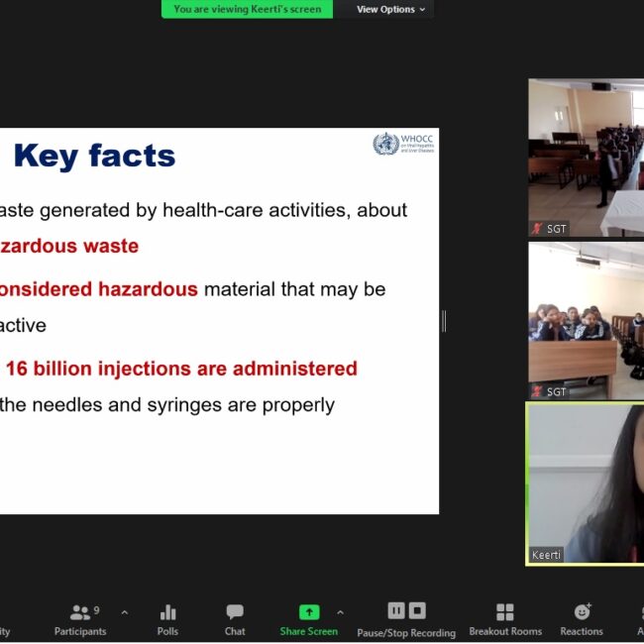Open the Reactions menu
The height and width of the screenshot is (644, 644).
(x=582, y=619)
